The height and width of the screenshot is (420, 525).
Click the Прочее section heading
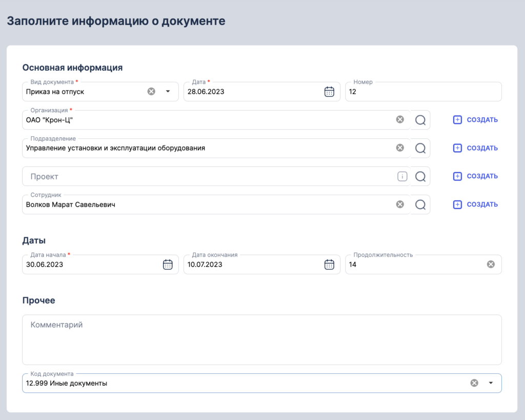click(38, 300)
